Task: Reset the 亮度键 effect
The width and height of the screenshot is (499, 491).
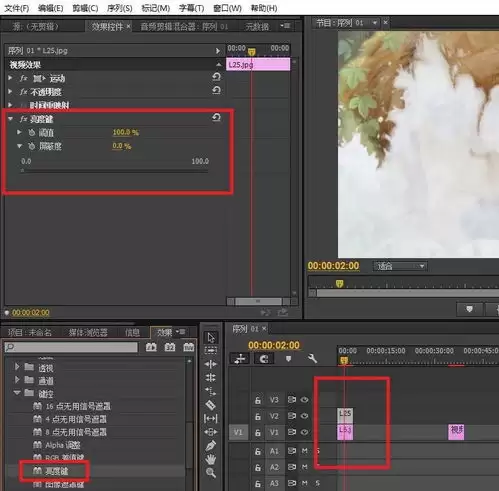Action: pyautogui.click(x=216, y=117)
